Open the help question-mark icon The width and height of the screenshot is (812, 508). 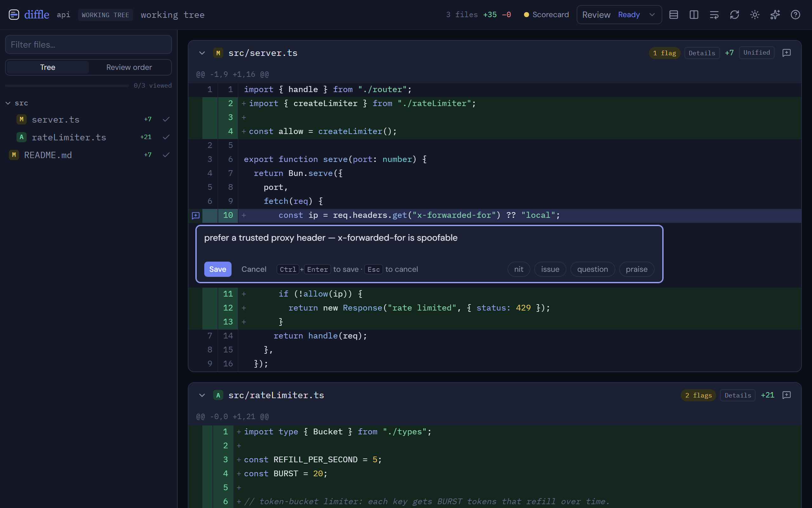coord(795,15)
